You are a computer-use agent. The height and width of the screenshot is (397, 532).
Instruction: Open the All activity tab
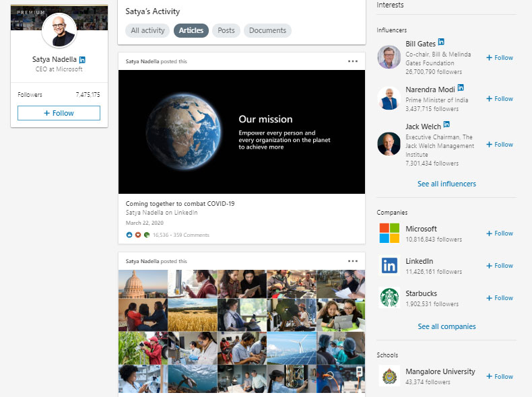(x=147, y=30)
